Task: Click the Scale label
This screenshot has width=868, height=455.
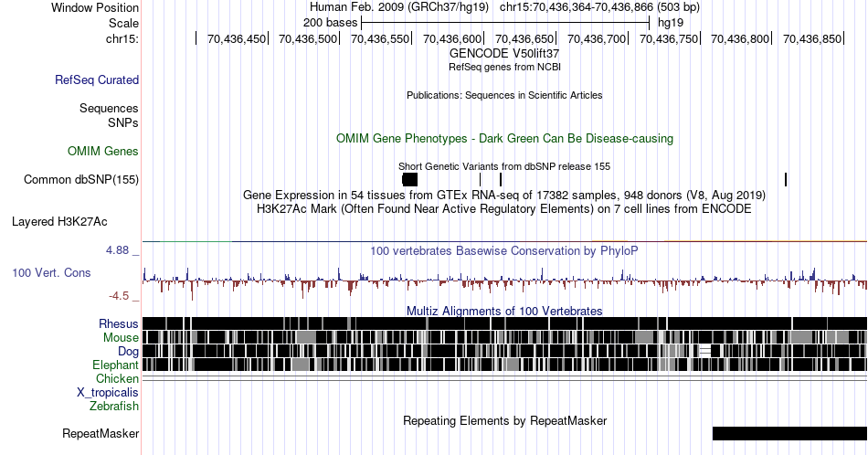Action: pyautogui.click(x=124, y=23)
